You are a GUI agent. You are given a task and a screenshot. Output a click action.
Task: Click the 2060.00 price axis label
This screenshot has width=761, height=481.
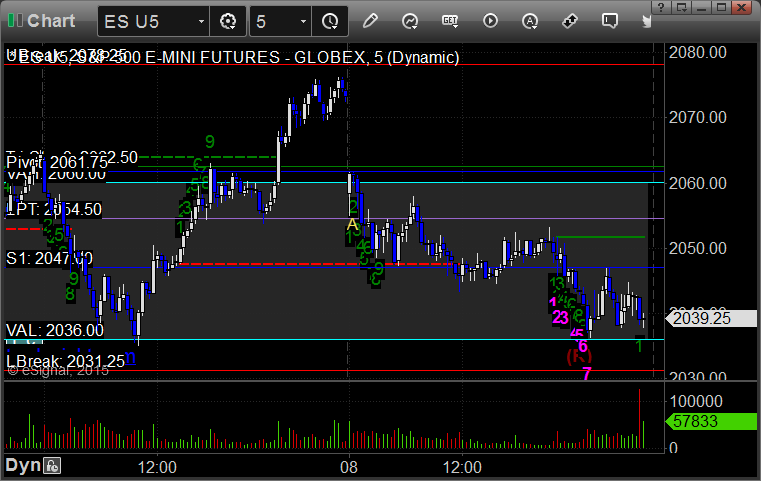(x=697, y=183)
